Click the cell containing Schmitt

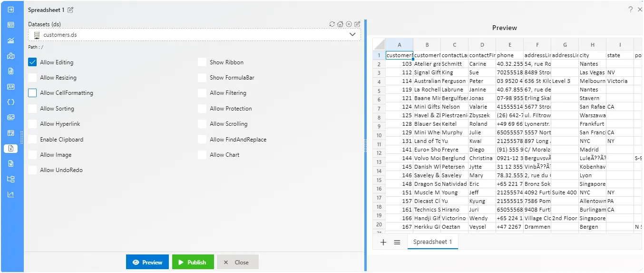454,64
